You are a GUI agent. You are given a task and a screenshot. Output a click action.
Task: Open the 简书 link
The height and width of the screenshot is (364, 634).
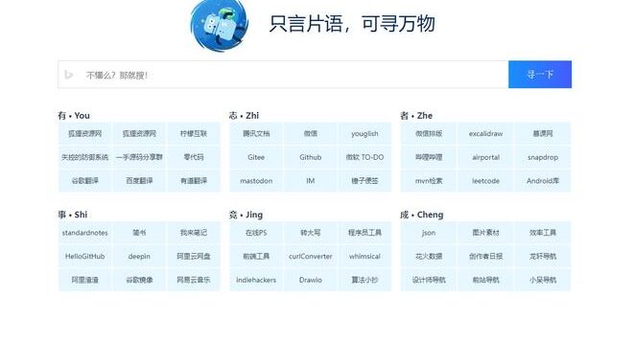click(139, 233)
